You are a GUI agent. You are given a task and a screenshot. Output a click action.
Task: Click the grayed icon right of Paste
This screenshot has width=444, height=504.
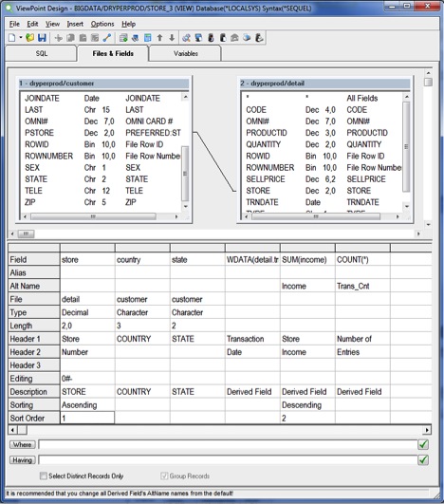point(95,38)
